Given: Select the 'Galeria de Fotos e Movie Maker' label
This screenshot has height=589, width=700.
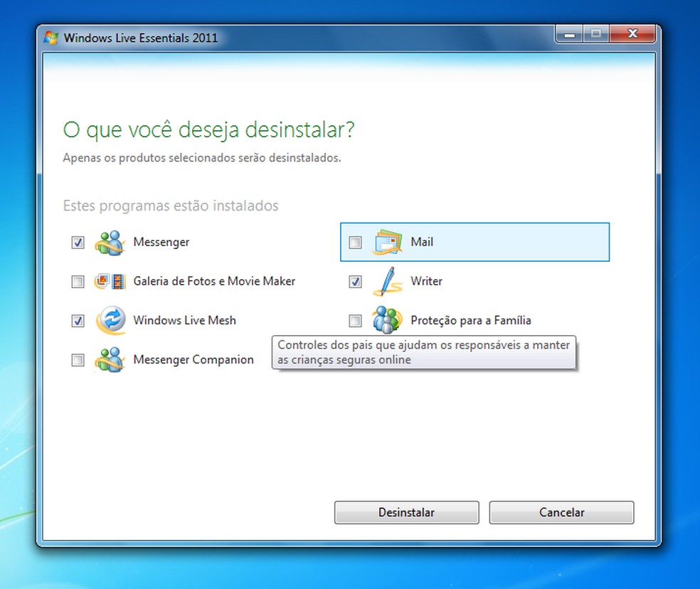Looking at the screenshot, I should (214, 281).
